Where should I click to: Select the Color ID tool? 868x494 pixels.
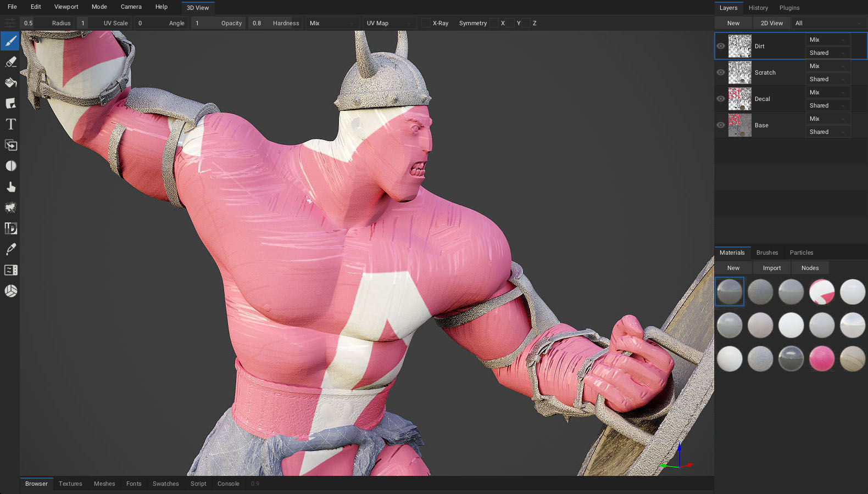pyautogui.click(x=10, y=228)
